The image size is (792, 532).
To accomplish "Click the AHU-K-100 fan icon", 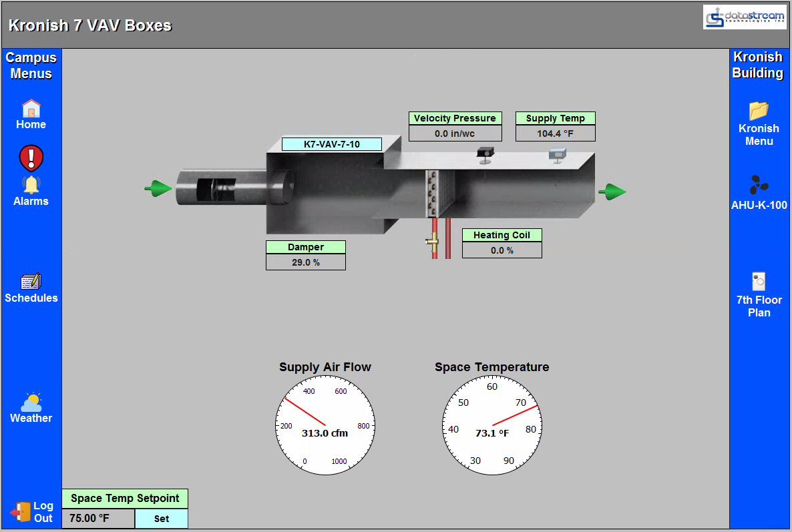I will pyautogui.click(x=759, y=185).
